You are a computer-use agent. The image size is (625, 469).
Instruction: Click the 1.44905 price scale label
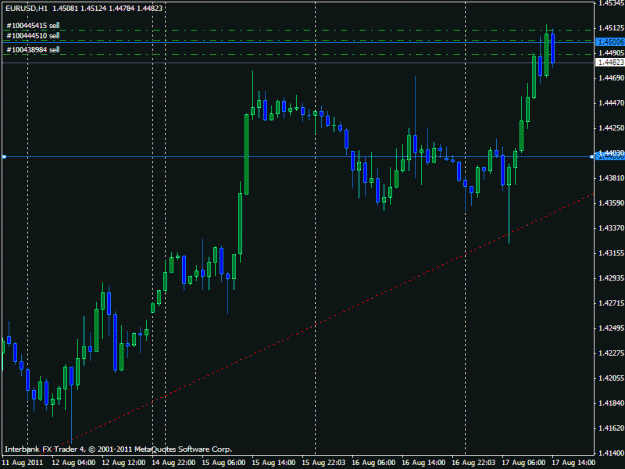click(x=611, y=53)
